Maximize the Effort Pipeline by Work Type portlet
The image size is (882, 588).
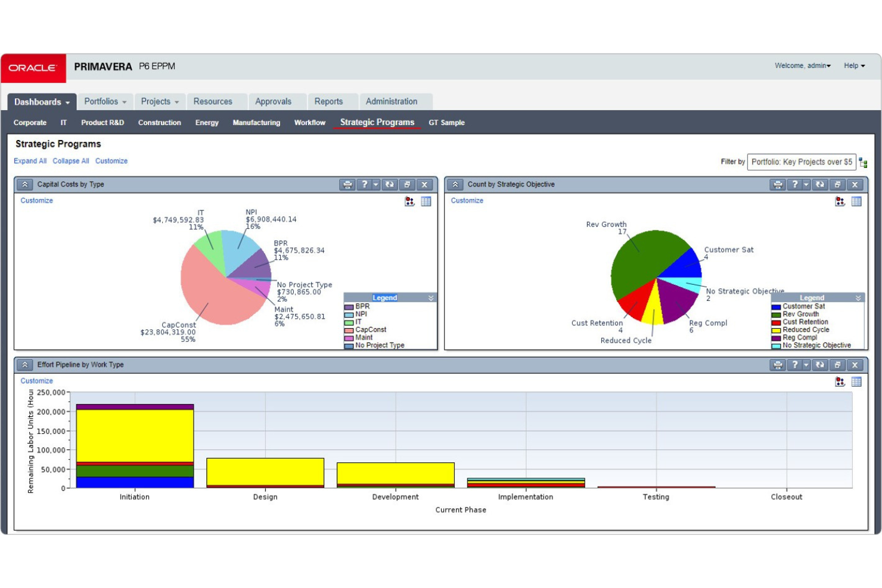coord(837,365)
